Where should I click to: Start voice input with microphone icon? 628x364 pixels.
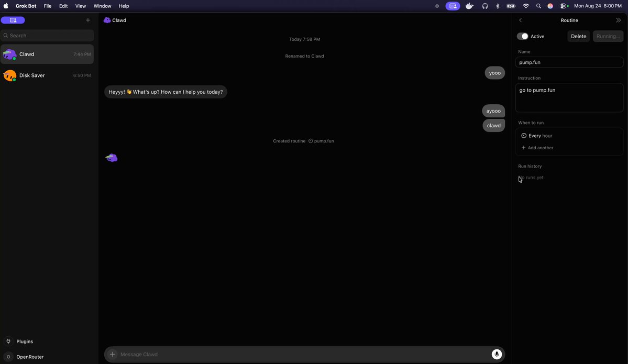(x=497, y=355)
